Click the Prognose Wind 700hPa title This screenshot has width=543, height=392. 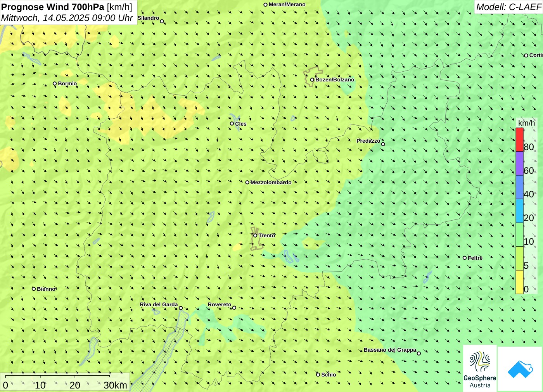pos(53,7)
